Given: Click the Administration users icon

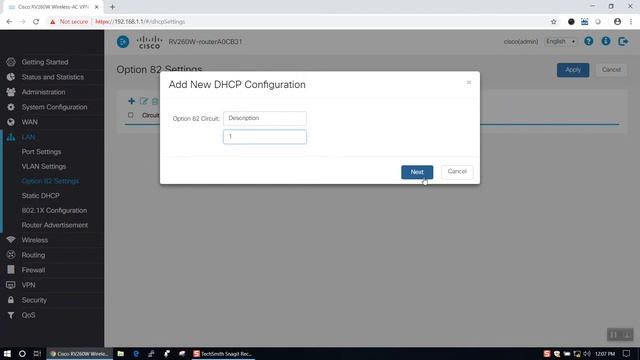Looking at the screenshot, I should coord(11,92).
